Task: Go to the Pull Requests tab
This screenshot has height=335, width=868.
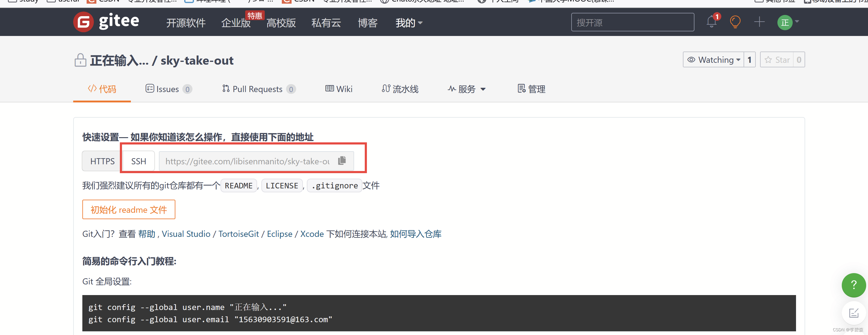Action: 257,89
